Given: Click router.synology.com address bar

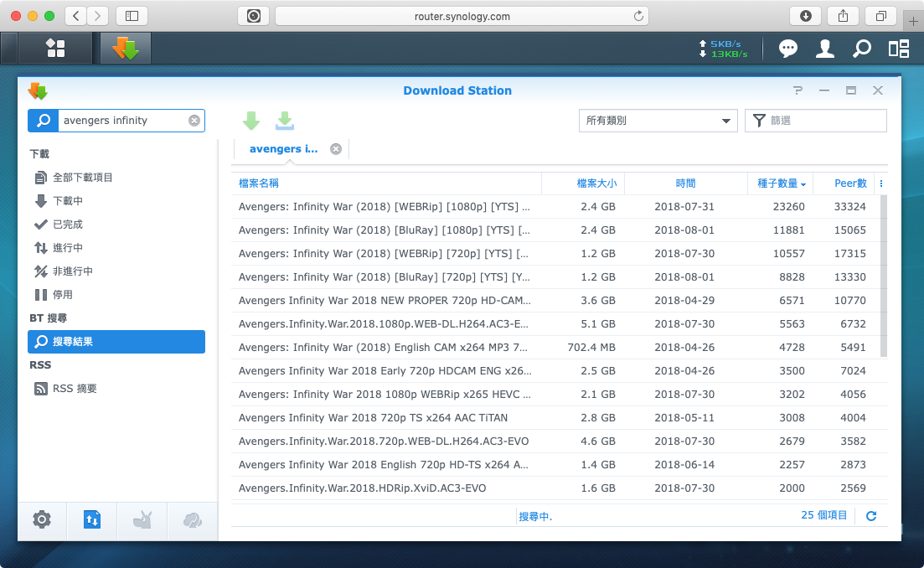Looking at the screenshot, I should (462, 16).
